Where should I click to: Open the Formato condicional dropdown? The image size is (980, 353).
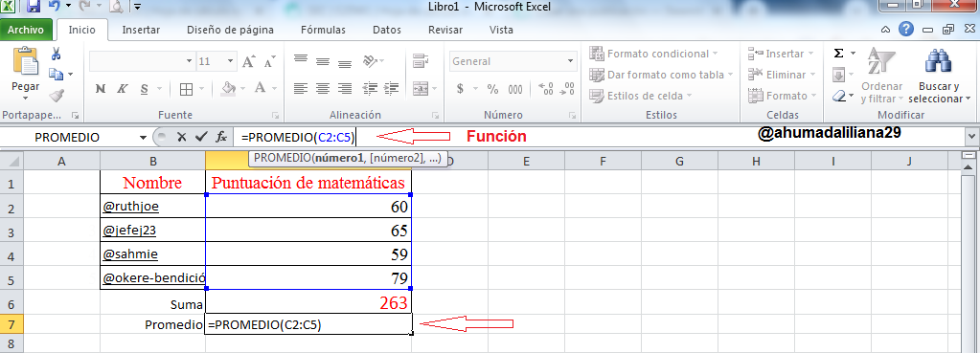654,54
